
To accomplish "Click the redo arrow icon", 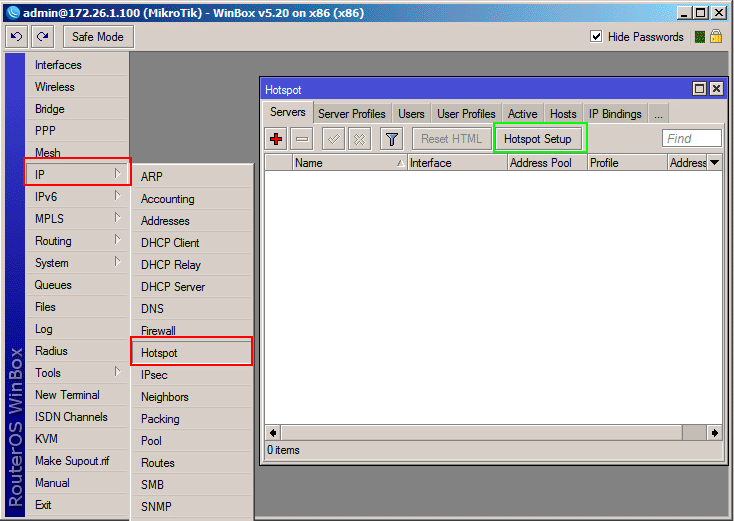I will [x=42, y=37].
